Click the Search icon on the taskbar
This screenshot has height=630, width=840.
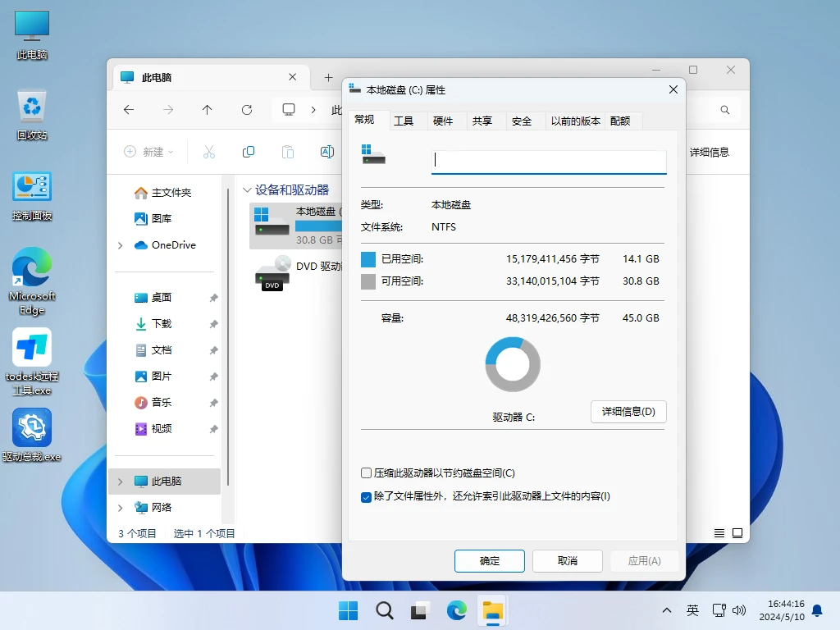tap(384, 609)
